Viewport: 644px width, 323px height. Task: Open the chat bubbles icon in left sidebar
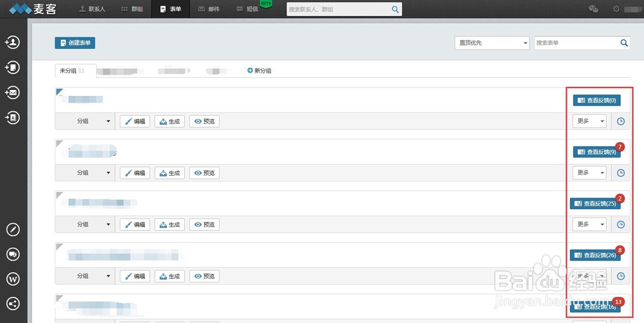point(13,254)
